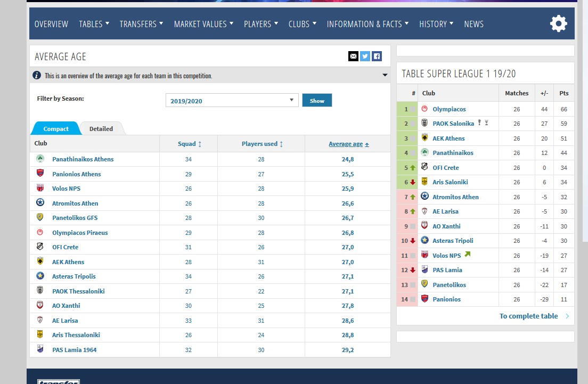
Task: Click Atromitos Athen crest in age table
Action: tap(40, 202)
